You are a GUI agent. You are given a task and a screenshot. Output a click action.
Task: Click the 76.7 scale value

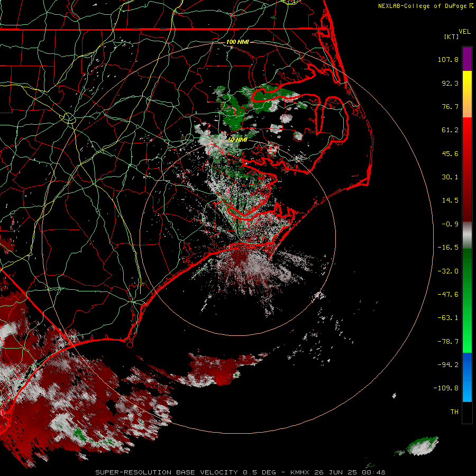(x=450, y=106)
